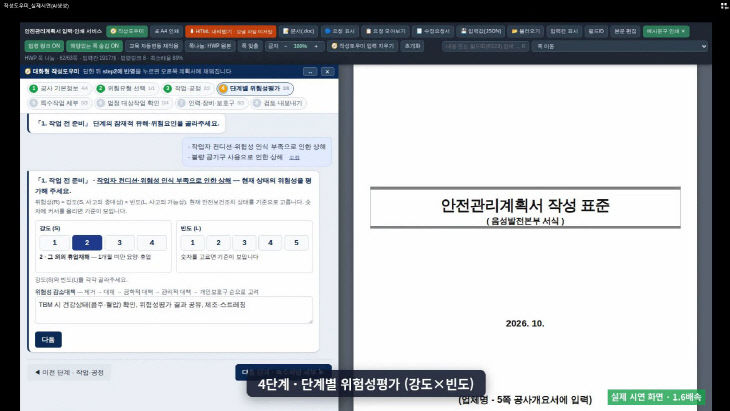Go to step 3 작업·공정
730x411 pixels.
pos(187,88)
